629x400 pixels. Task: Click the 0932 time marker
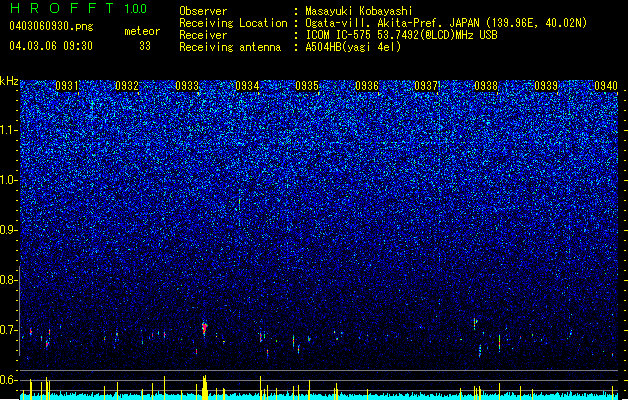tap(127, 86)
